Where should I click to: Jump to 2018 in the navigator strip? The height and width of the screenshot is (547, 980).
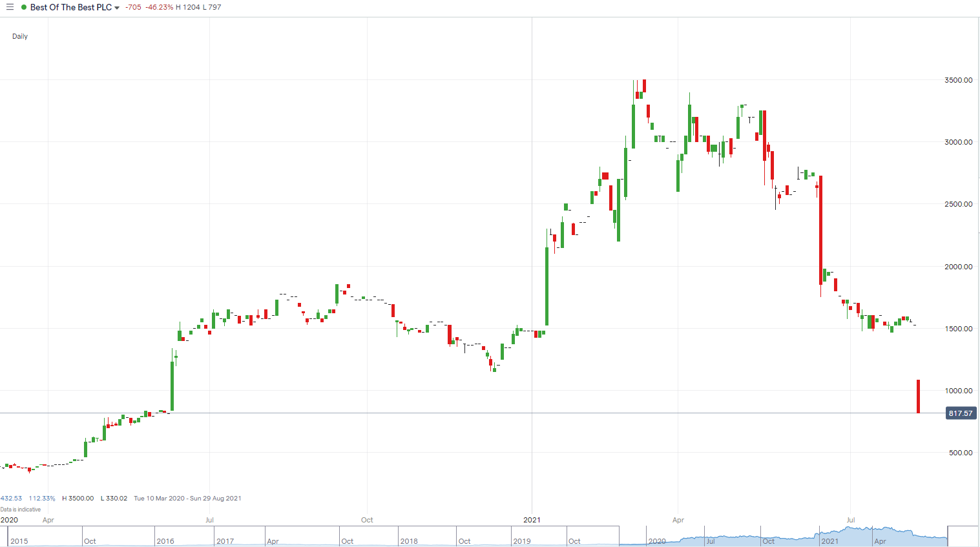[409, 541]
